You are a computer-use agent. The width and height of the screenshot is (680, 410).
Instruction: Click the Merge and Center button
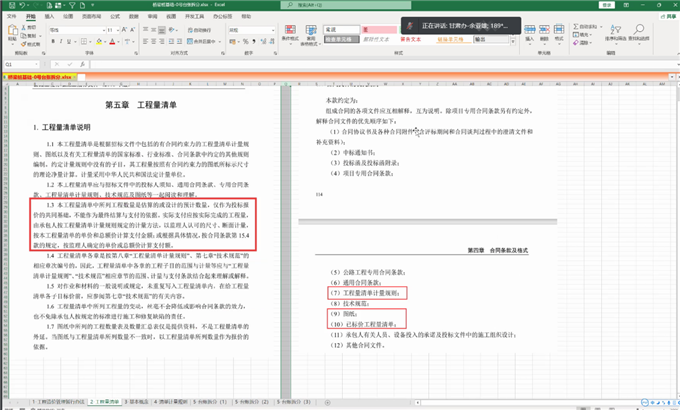pos(202,42)
